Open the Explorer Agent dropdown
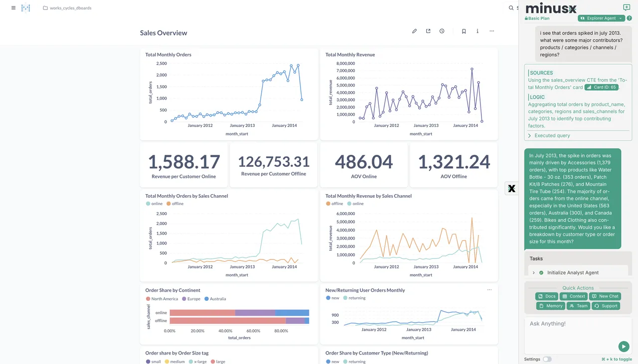The height and width of the screenshot is (364, 638). coord(602,18)
